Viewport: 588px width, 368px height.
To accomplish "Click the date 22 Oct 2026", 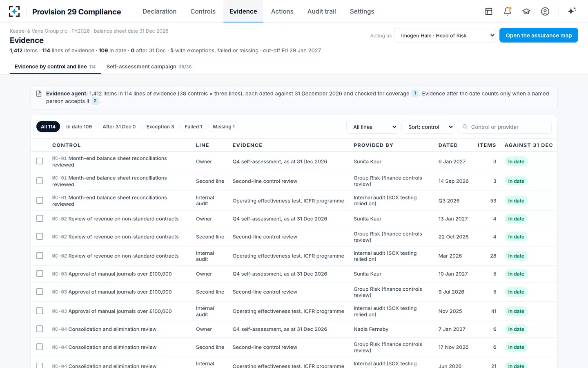I will [454, 237].
